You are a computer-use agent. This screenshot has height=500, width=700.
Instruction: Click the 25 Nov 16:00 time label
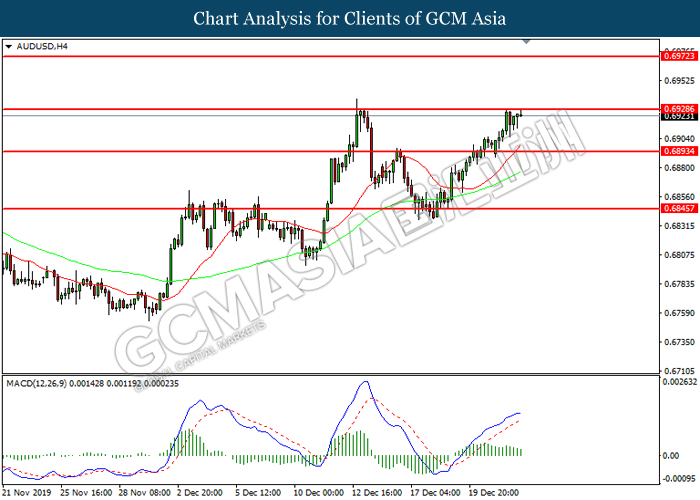point(86,493)
